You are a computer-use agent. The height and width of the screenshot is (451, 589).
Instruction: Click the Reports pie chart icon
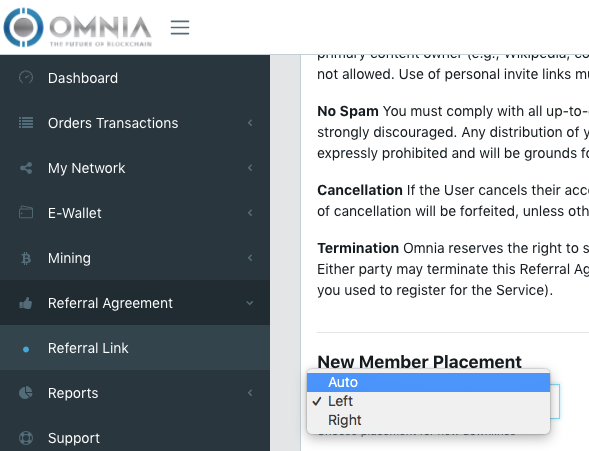coord(26,393)
